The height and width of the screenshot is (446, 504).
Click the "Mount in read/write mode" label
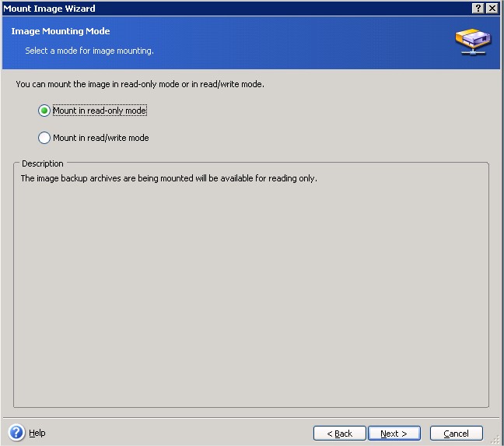pos(101,138)
